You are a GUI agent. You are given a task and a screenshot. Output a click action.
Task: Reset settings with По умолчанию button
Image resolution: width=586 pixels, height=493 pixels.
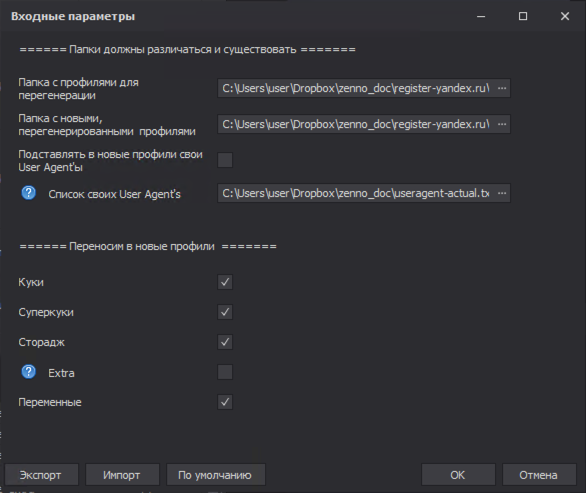216,475
